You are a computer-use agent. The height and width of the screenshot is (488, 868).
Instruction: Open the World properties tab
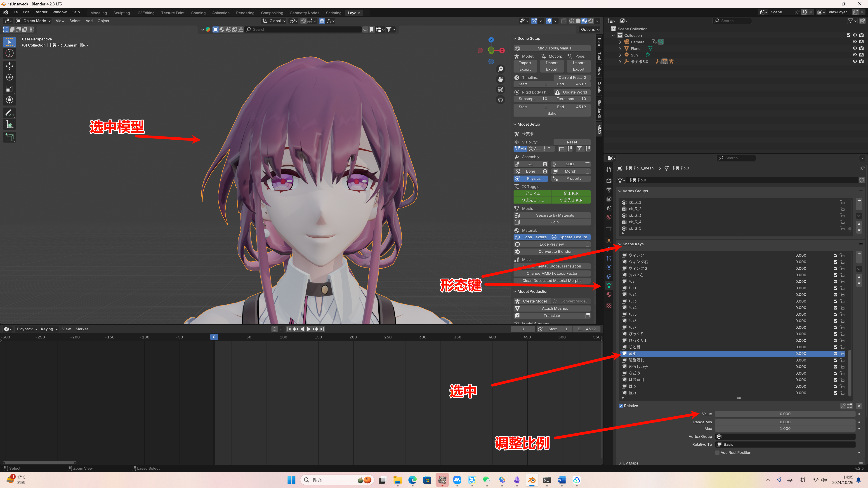[x=609, y=217]
